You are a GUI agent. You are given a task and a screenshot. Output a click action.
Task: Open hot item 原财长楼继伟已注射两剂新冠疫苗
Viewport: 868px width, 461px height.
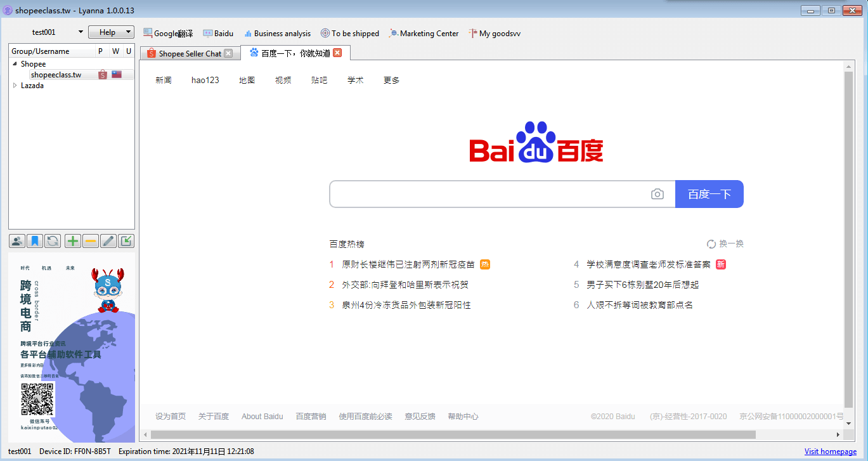(408, 264)
